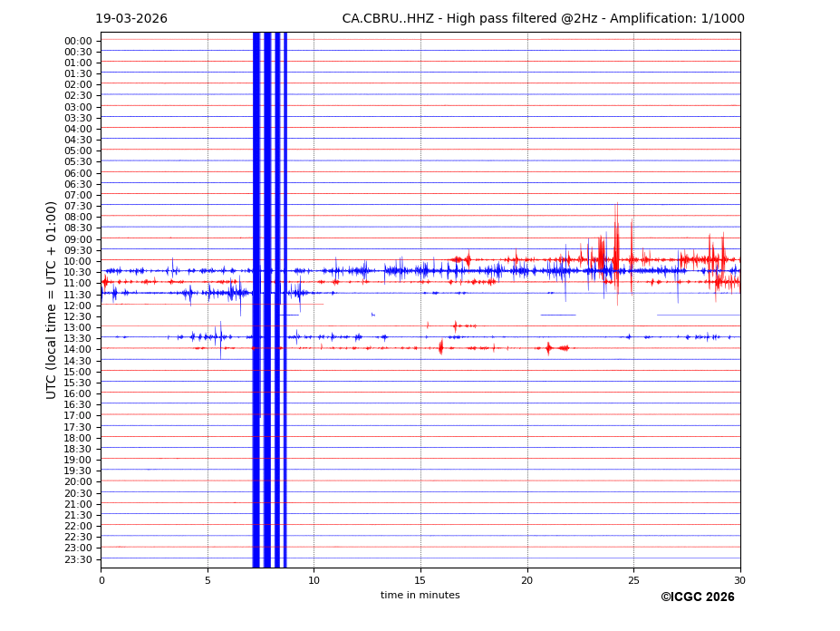Click the 07:30 time row label

coord(78,206)
